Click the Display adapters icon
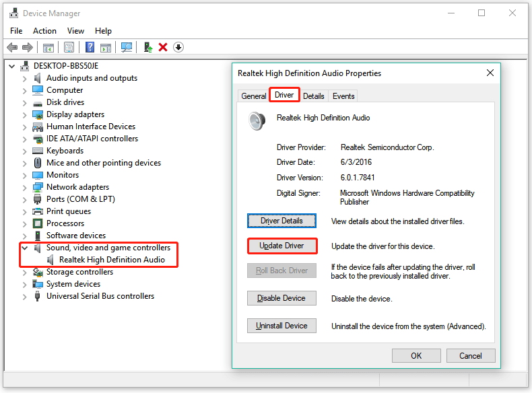This screenshot has width=532, height=393. [38, 114]
